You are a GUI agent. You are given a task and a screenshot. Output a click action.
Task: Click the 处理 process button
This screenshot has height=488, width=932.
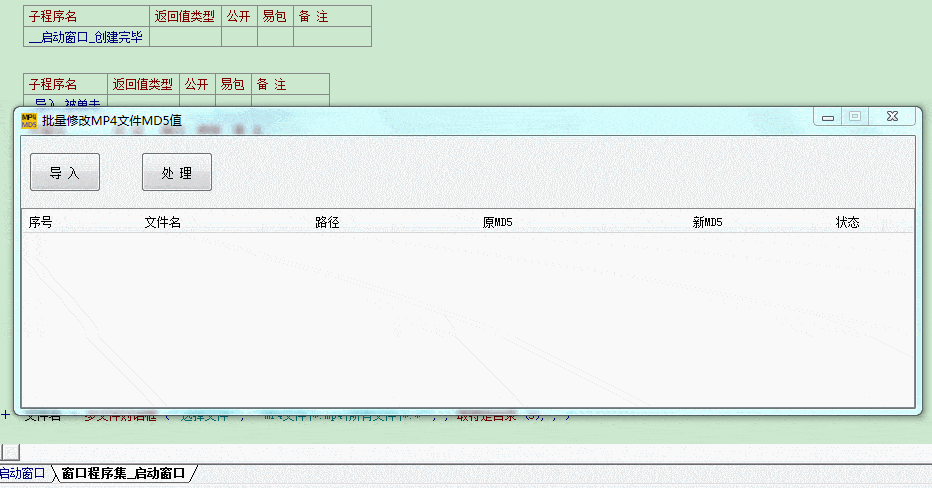[177, 173]
